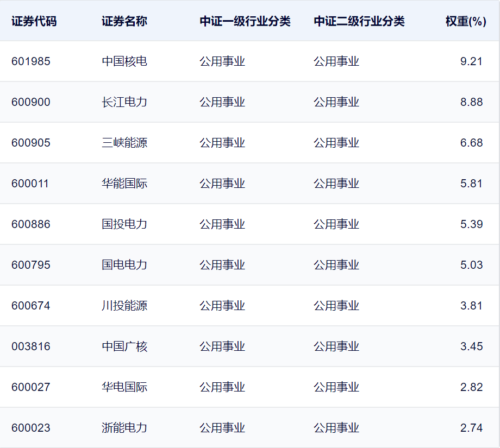Select stock name 国电电力
The width and height of the screenshot is (500, 448).
click(124, 265)
